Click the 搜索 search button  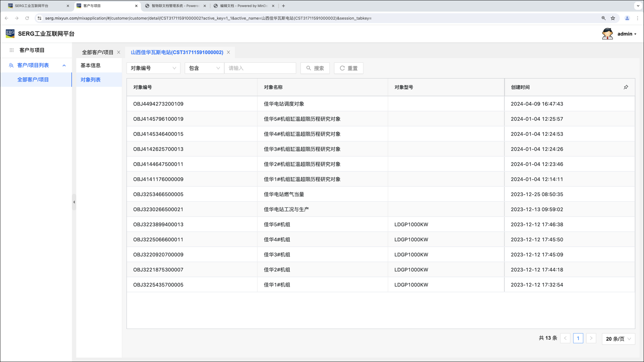coord(315,68)
